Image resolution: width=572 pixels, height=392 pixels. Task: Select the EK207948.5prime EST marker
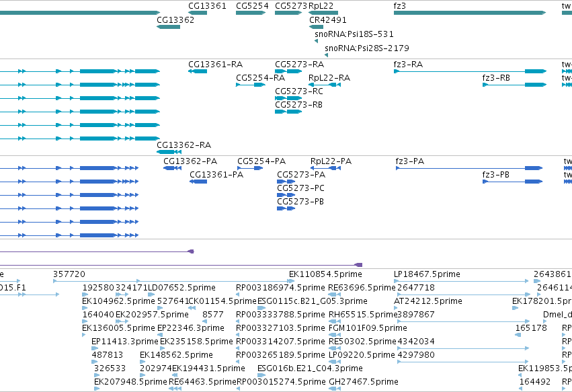[97, 389]
